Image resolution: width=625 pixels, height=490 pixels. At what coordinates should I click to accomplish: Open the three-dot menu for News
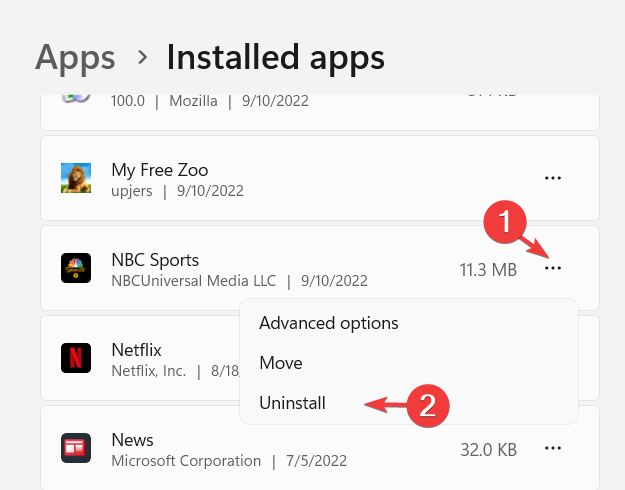[553, 448]
